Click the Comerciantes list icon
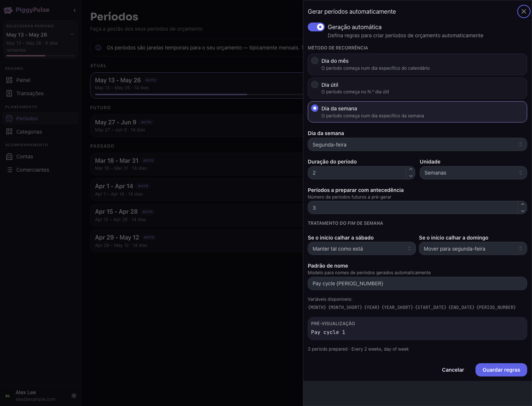532x406 pixels. pyautogui.click(x=9, y=170)
